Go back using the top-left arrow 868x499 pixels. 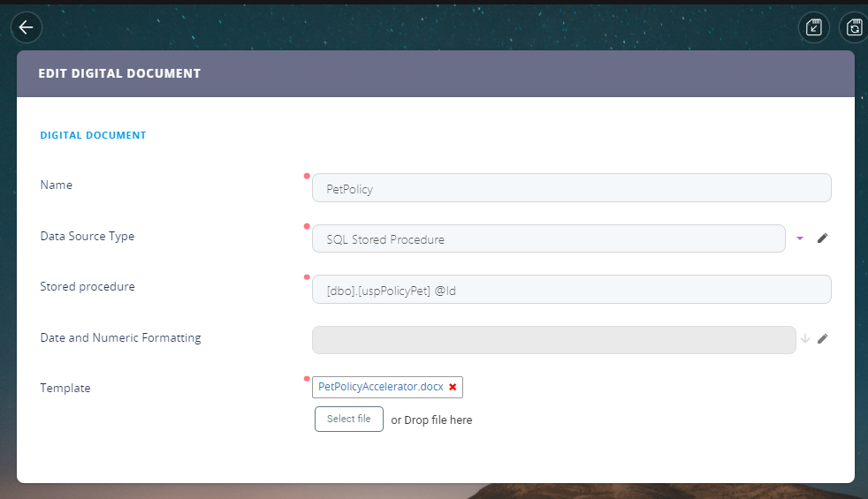coord(27,27)
